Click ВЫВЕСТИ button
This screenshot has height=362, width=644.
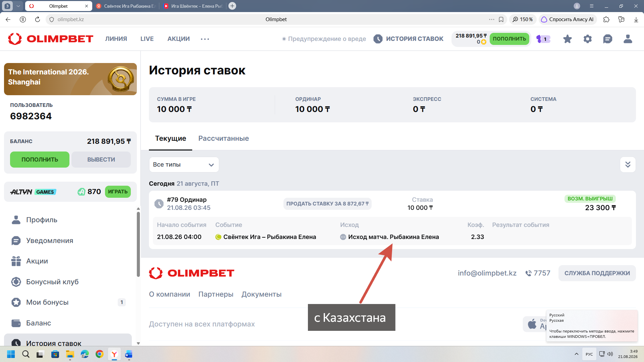(101, 160)
